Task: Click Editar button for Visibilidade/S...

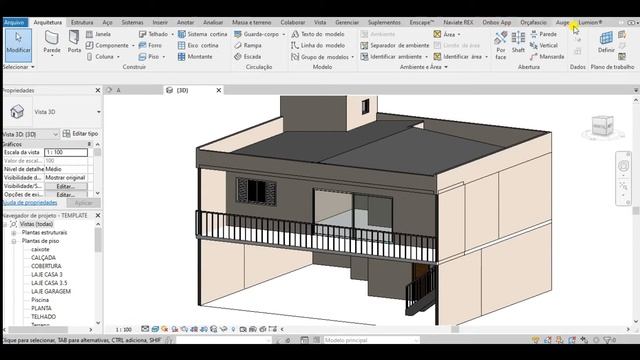Action: (x=66, y=186)
